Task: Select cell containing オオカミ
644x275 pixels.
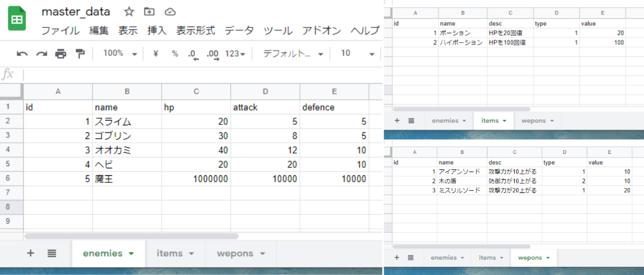Action: coord(127,151)
